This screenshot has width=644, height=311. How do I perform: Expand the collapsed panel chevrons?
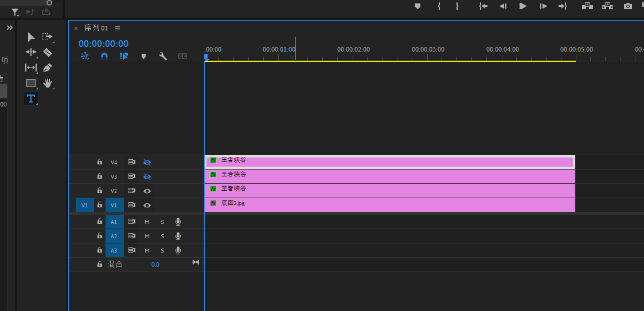[x=10, y=27]
